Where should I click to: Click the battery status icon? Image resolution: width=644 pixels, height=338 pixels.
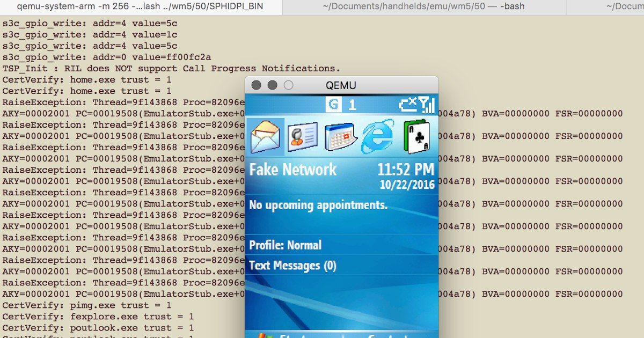pos(408,104)
